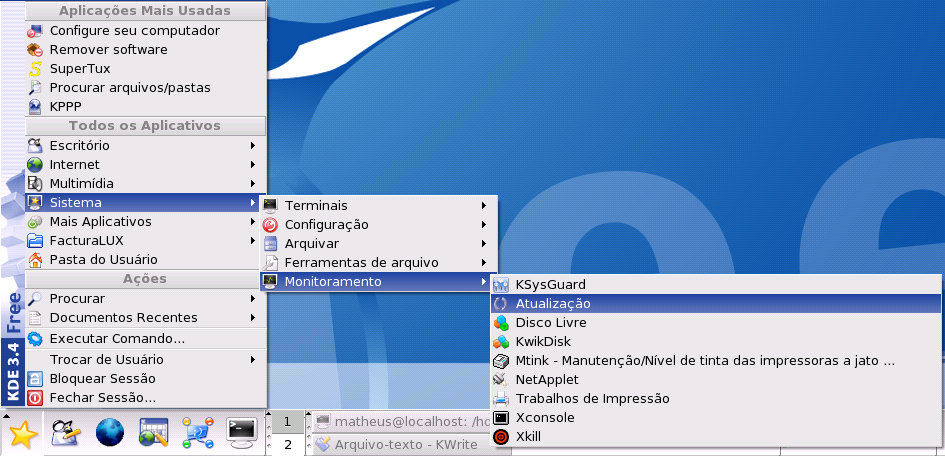The width and height of the screenshot is (945, 456).
Task: Open Procurar arquivos/pastas
Action: (x=145, y=87)
